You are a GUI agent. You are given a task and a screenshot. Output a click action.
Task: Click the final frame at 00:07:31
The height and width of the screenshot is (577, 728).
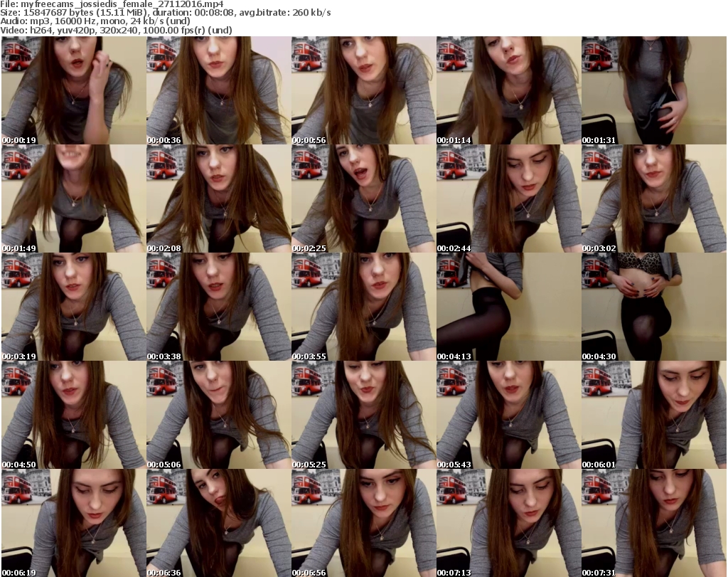pos(653,523)
